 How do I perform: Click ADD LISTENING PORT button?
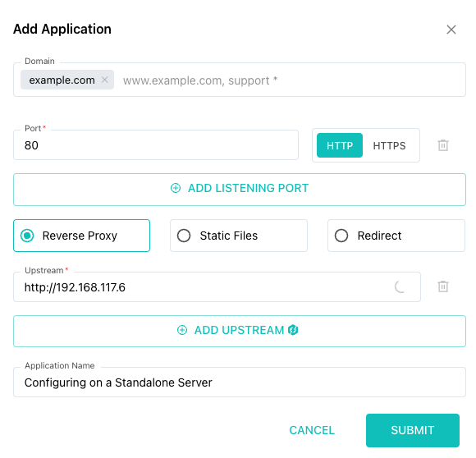click(x=240, y=190)
